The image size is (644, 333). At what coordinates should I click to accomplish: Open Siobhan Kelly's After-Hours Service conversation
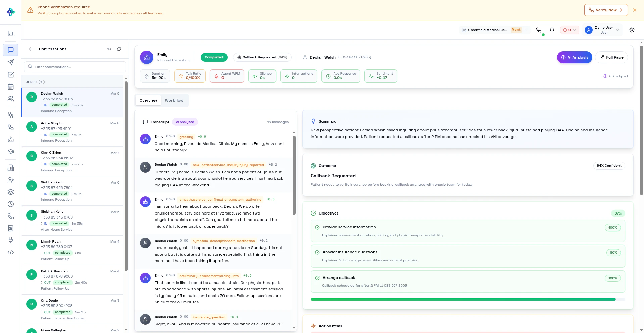pyautogui.click(x=72, y=220)
